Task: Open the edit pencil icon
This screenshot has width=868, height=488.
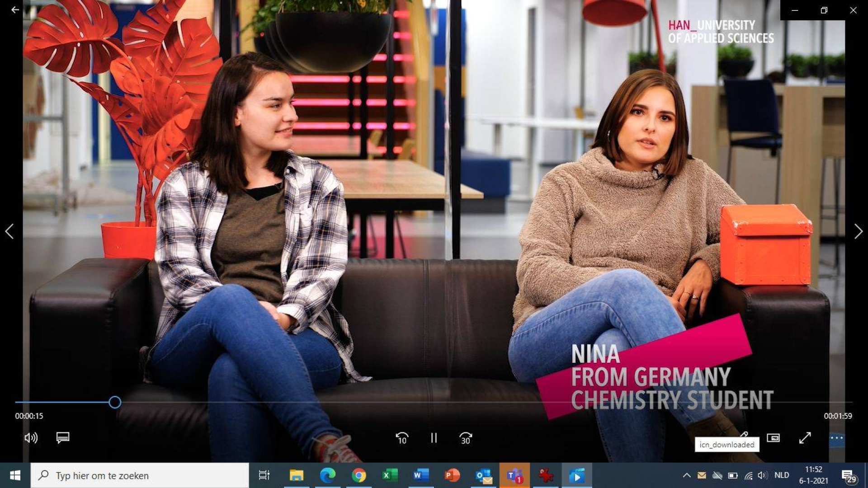Action: click(x=744, y=434)
